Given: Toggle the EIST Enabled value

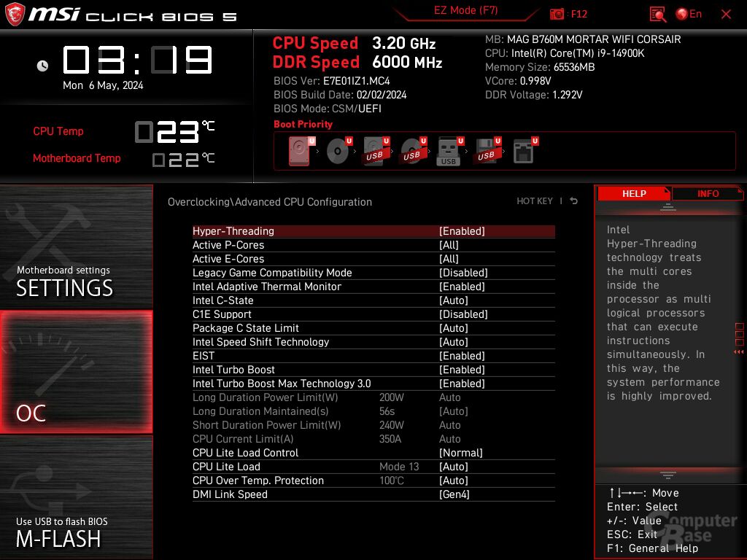Looking at the screenshot, I should [x=462, y=356].
